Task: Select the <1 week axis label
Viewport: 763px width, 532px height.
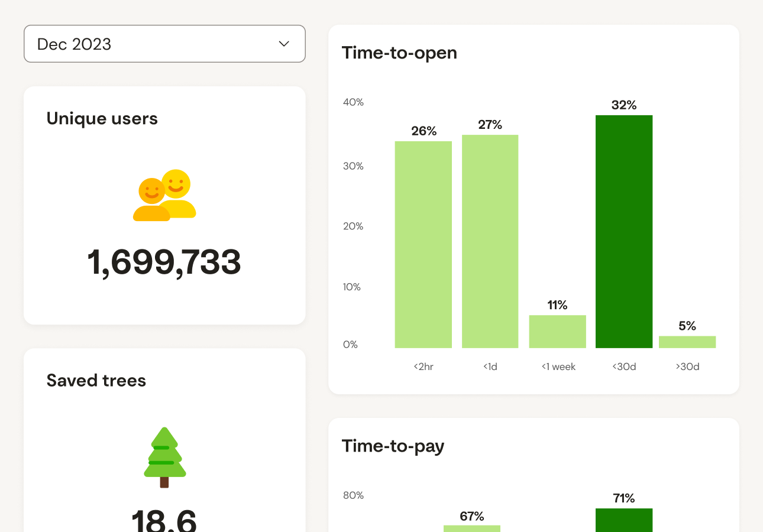Action: tap(557, 366)
